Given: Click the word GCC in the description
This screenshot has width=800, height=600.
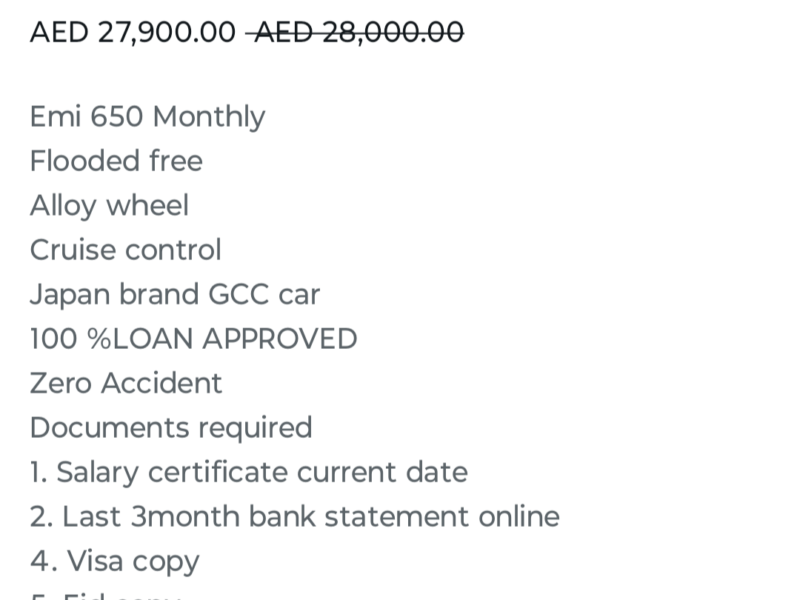Looking at the screenshot, I should [x=238, y=294].
